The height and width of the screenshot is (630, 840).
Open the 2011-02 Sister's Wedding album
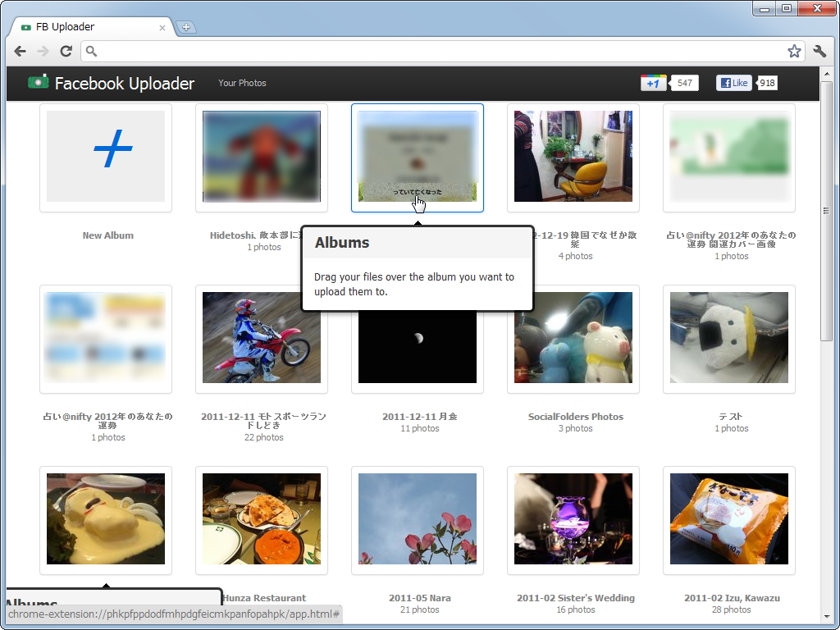[x=573, y=520]
